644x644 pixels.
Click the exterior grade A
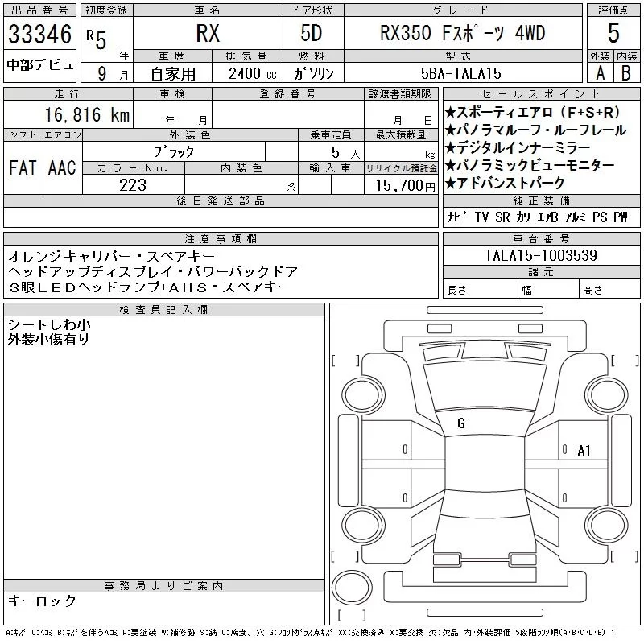pyautogui.click(x=600, y=73)
